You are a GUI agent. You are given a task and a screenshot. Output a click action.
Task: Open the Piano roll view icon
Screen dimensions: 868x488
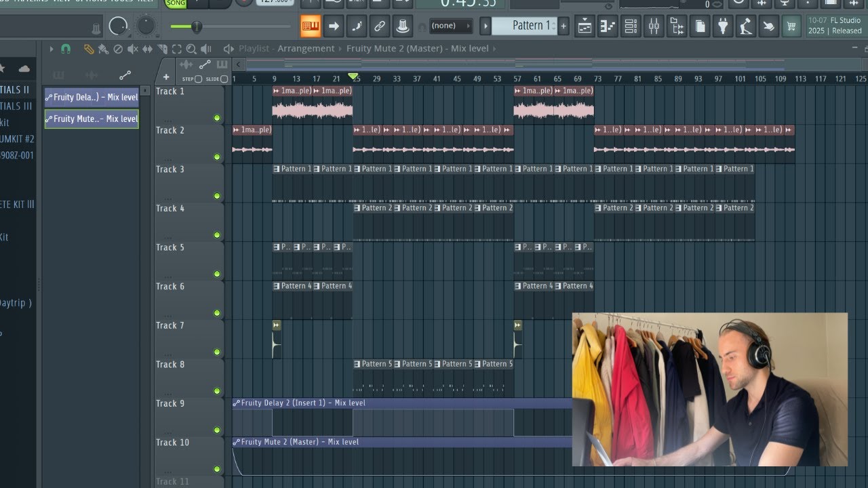coord(608,26)
